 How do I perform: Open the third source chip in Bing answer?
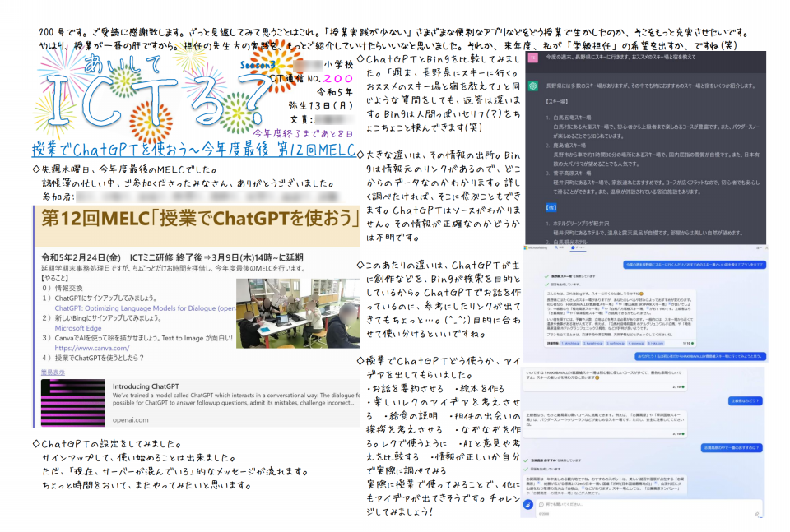point(616,343)
